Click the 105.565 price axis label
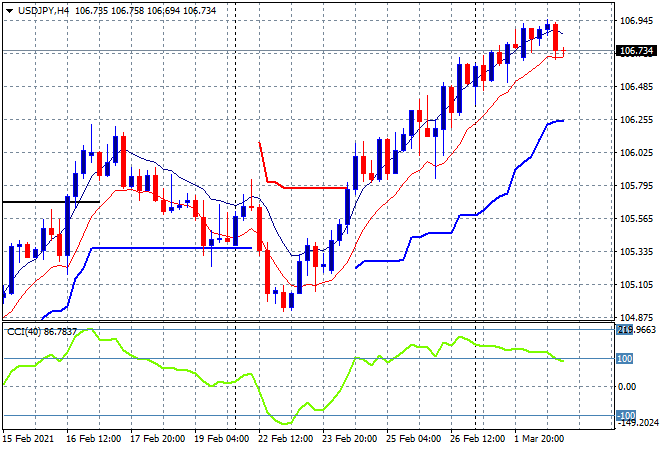This screenshot has height=450, width=660. click(636, 218)
